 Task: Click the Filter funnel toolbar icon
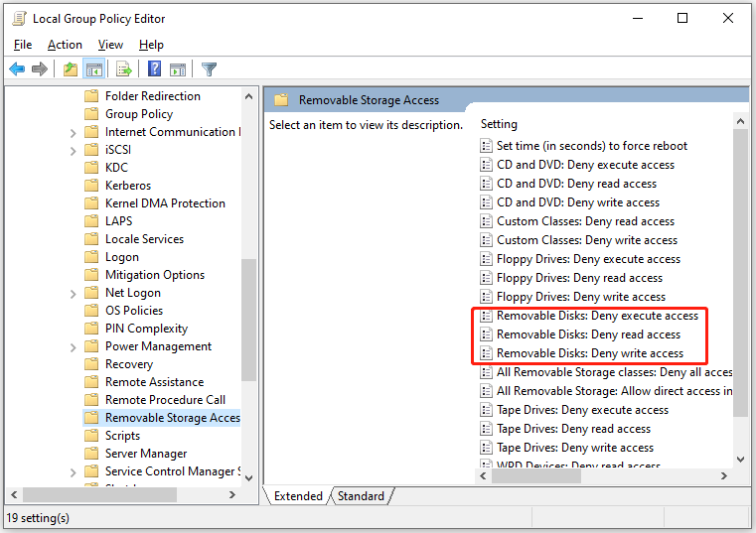point(209,68)
